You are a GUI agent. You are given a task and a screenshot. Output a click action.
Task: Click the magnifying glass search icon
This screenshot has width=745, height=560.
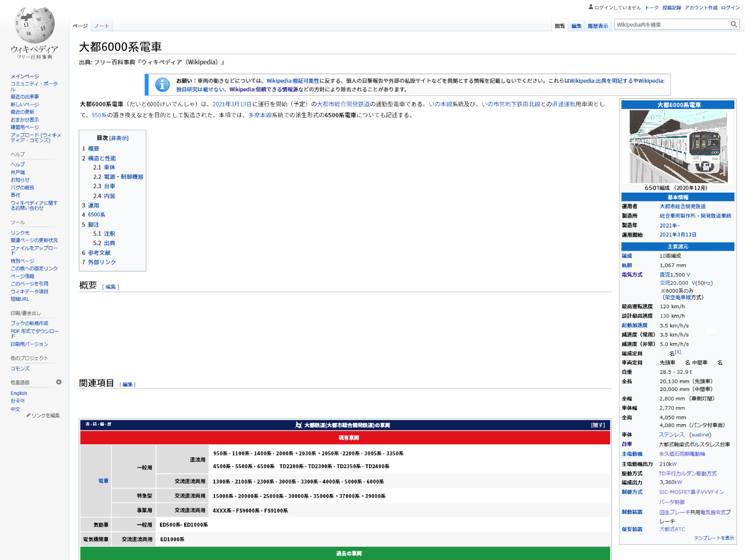point(734,24)
